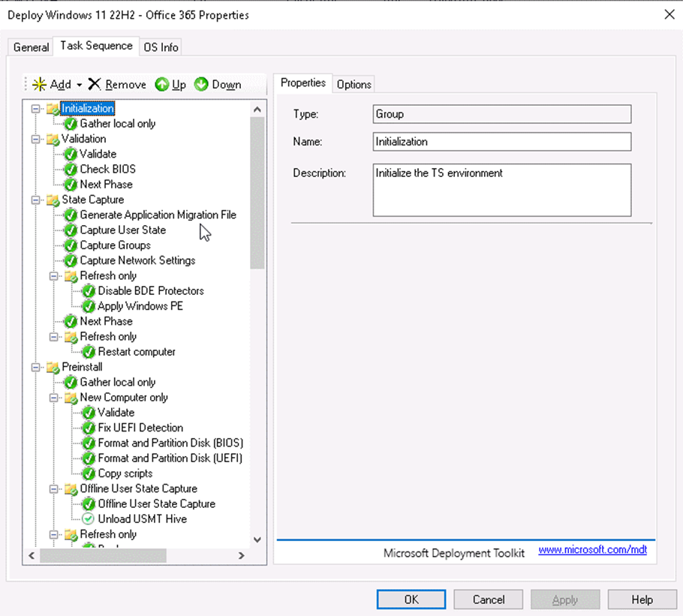Image resolution: width=683 pixels, height=616 pixels.
Task: Click the tree's vertical scrollbar down arrow
Action: point(257,539)
